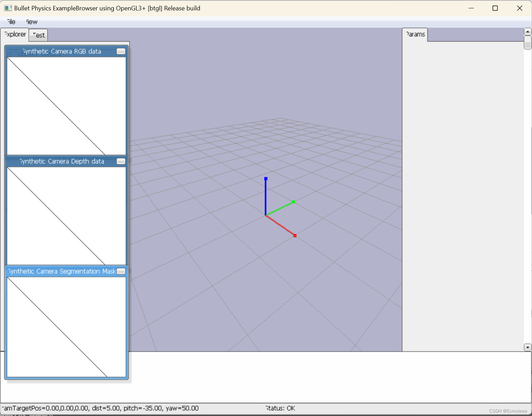Click the red X axis endpoint

pos(295,235)
